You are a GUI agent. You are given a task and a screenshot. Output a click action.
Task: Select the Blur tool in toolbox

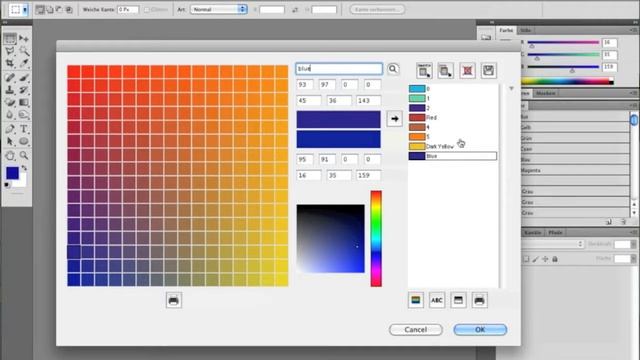tap(10, 115)
